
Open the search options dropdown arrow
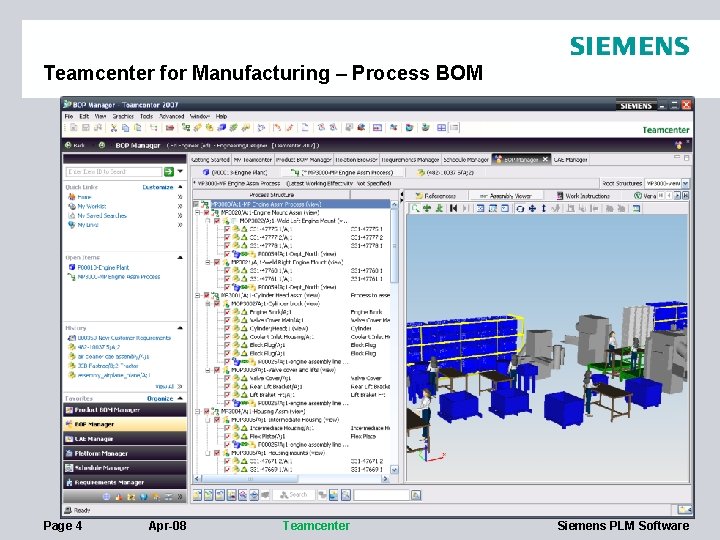coord(180,171)
